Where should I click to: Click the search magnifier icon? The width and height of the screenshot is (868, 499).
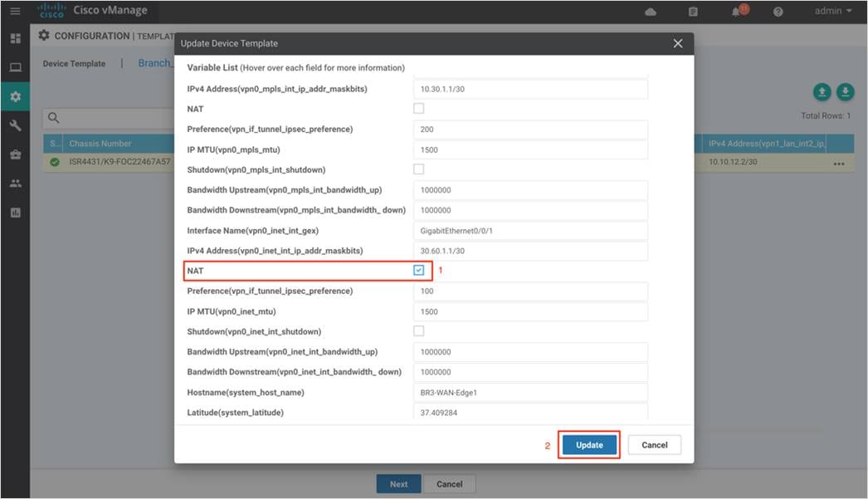click(x=54, y=117)
